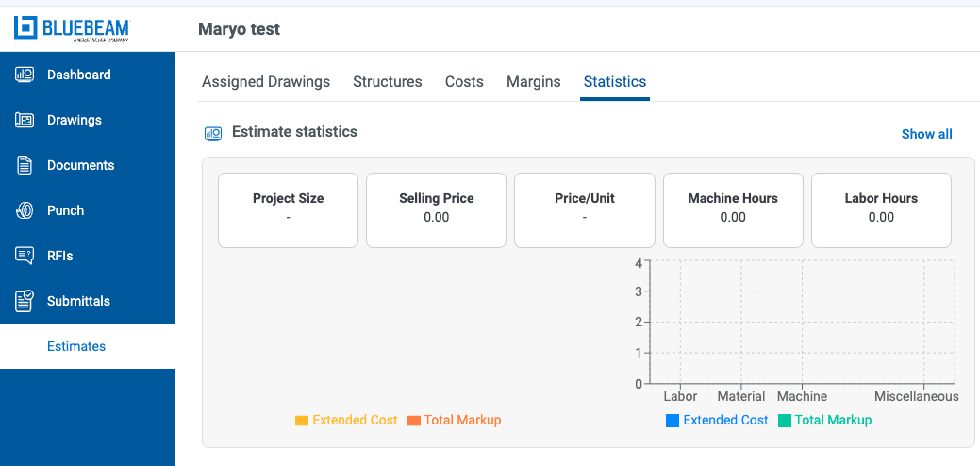Screen dimensions: 980x466
Task: Toggle orange Extended Cost legend item
Action: tap(346, 421)
